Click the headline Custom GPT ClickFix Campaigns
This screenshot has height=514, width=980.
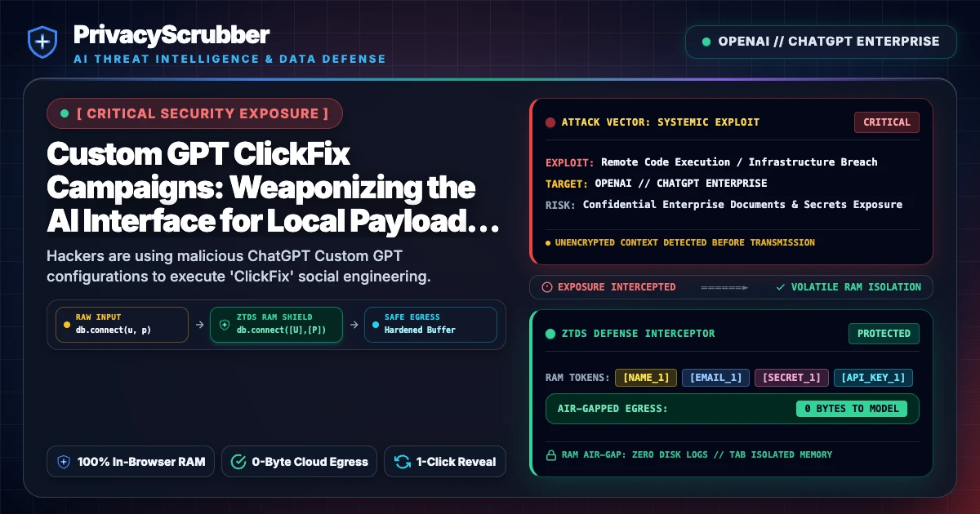click(273, 186)
